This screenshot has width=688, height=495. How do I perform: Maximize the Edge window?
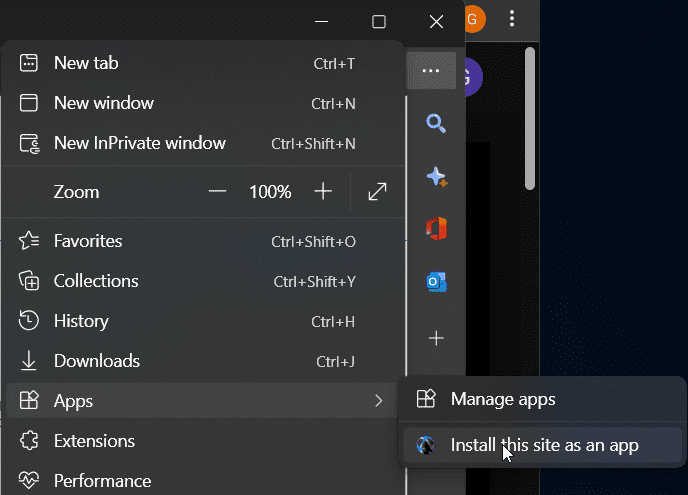379,21
